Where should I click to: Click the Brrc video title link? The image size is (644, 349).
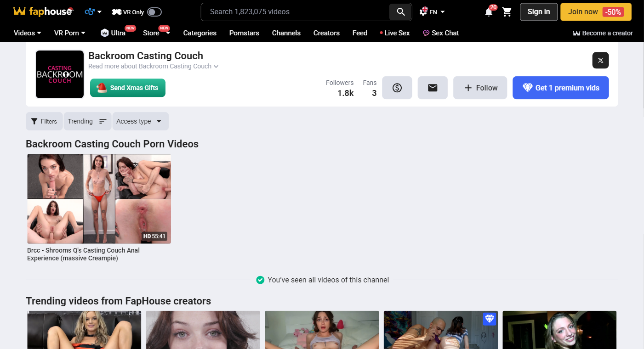point(83,254)
